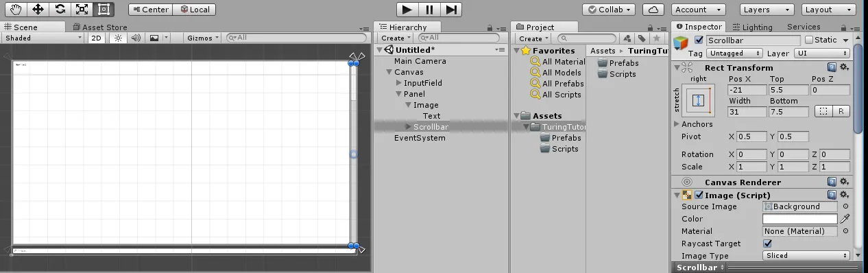This screenshot has height=273, width=868.
Task: Switch to the Services tab
Action: (803, 27)
